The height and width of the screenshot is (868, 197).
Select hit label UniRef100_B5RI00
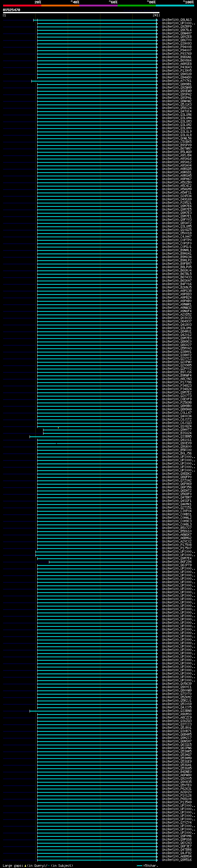click(x=177, y=450)
